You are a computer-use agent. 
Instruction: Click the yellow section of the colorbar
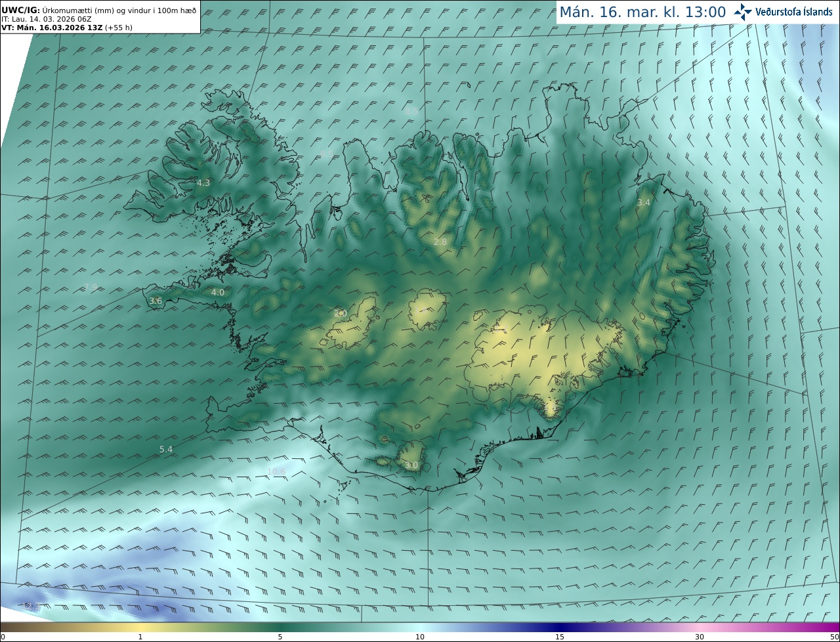(x=140, y=627)
